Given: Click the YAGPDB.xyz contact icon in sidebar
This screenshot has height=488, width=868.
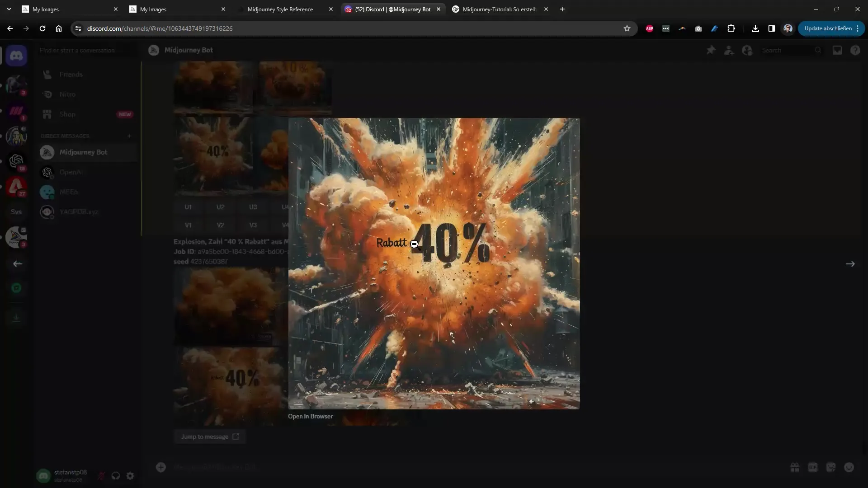Looking at the screenshot, I should [47, 211].
